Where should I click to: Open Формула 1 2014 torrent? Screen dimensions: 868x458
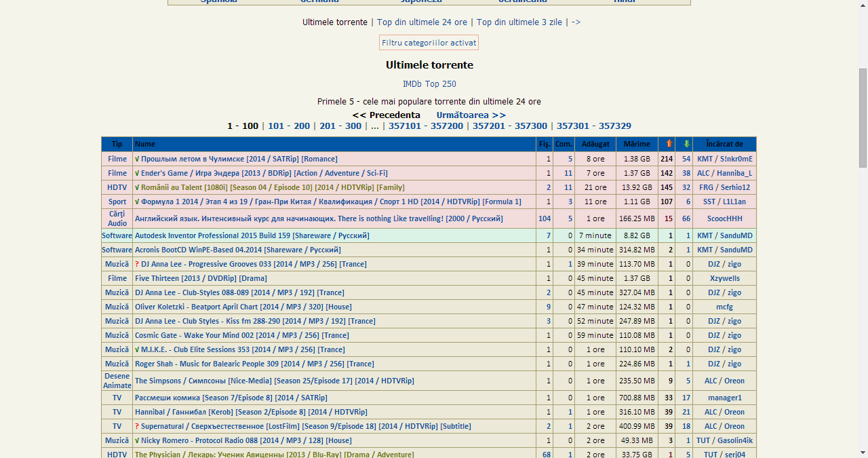(331, 202)
